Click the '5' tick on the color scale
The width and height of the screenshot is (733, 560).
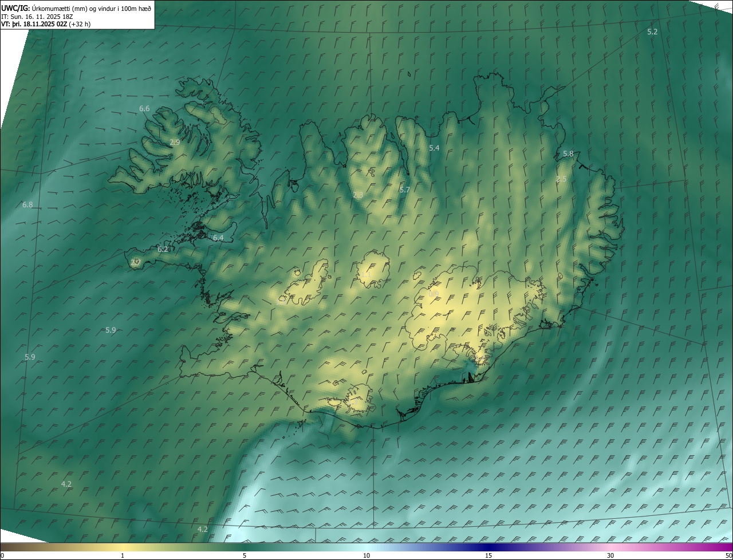(245, 555)
